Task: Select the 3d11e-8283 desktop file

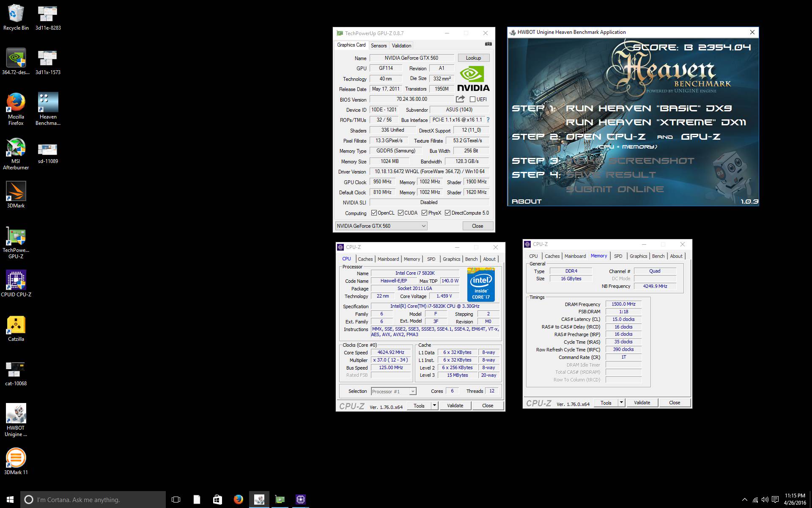Action: (x=48, y=18)
